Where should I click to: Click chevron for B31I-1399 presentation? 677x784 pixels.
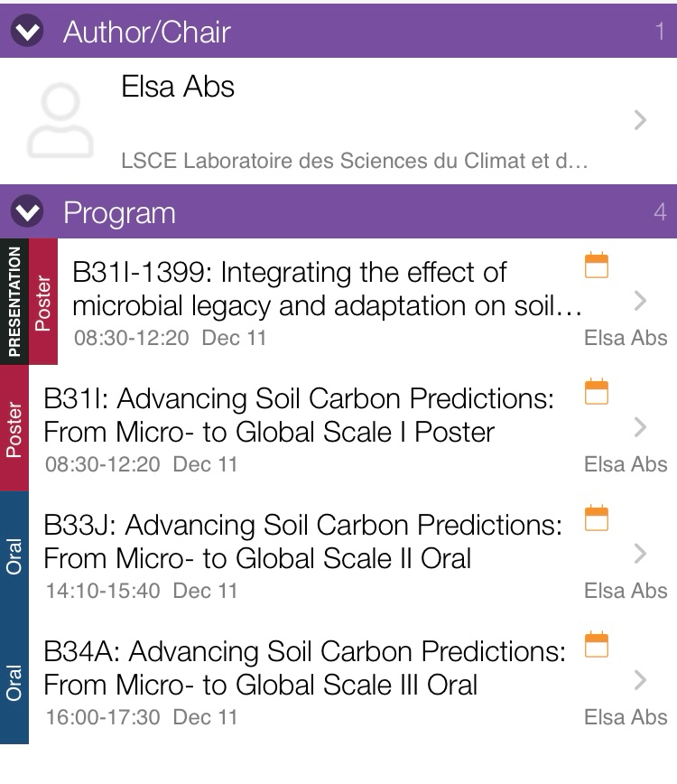(x=640, y=301)
